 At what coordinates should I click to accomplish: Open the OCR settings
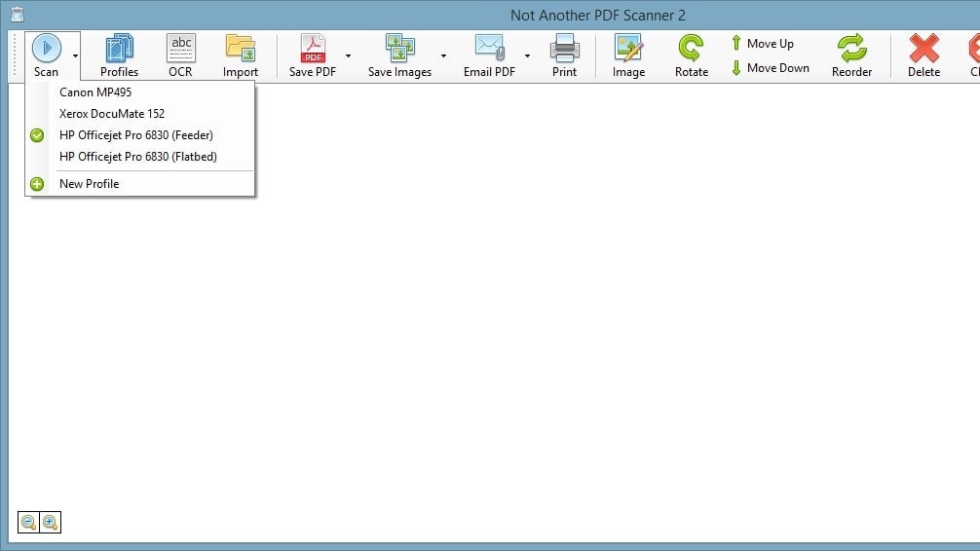(180, 55)
